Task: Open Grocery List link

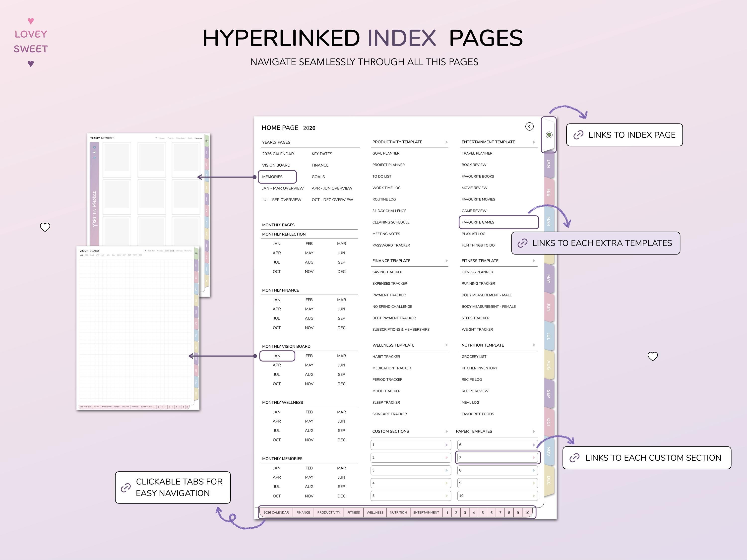Action: [474, 357]
